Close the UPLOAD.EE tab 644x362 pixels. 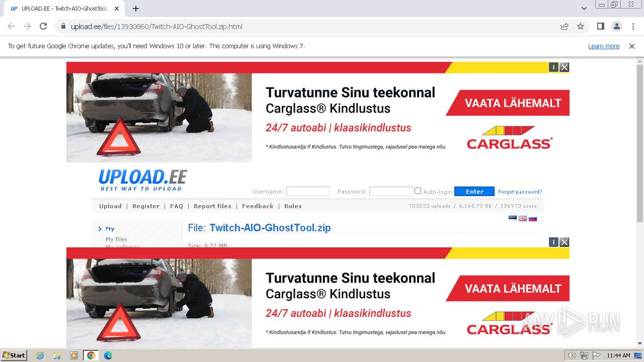point(117,9)
